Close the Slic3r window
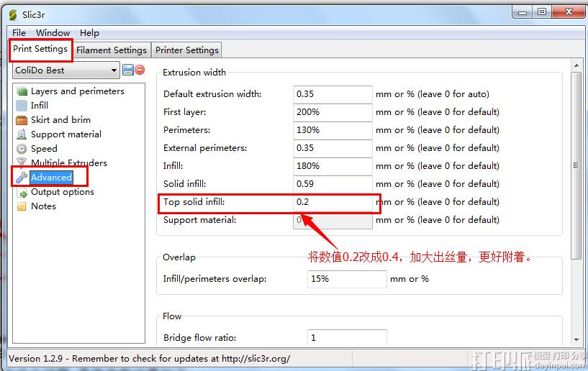Screen dimensions: 588x371 tap(568, 12)
